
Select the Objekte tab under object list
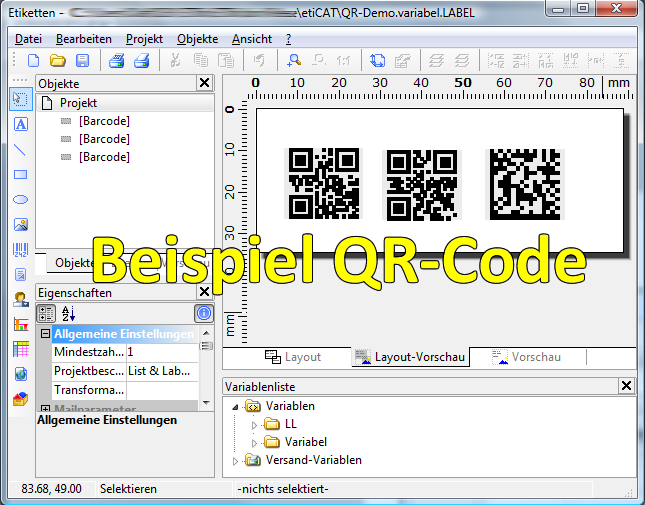tap(74, 263)
